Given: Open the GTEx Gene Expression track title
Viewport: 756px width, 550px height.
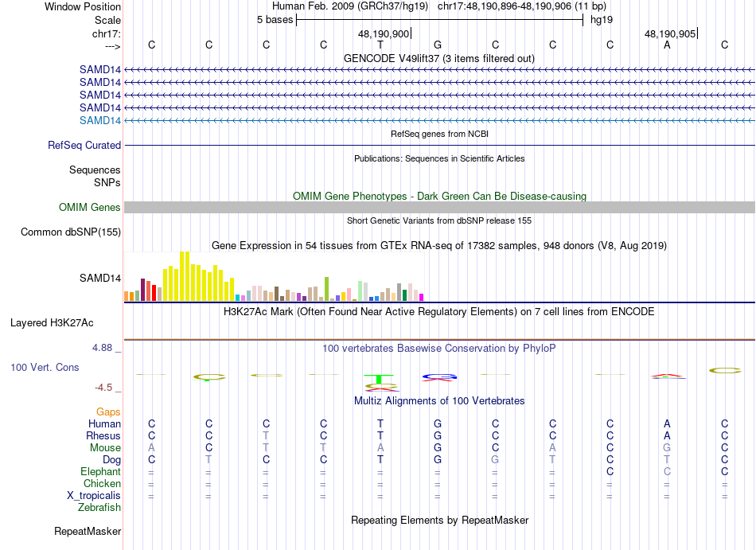Looking at the screenshot, I should tap(439, 245).
